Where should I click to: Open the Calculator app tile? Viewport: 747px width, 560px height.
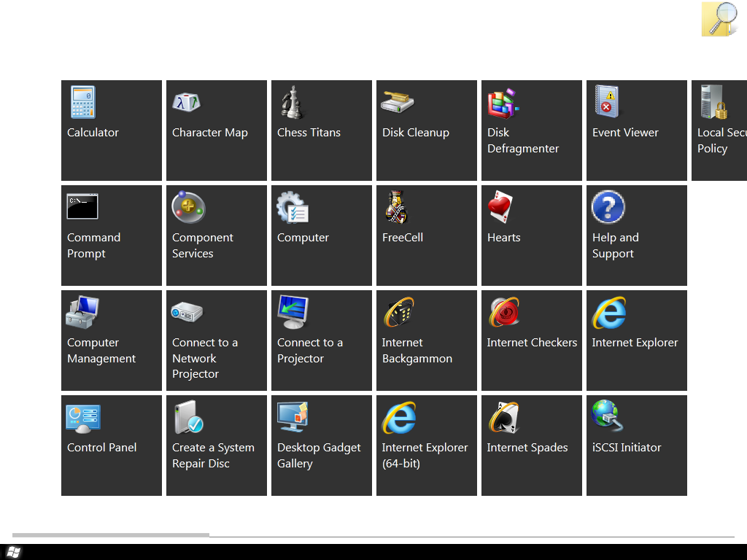(x=111, y=130)
